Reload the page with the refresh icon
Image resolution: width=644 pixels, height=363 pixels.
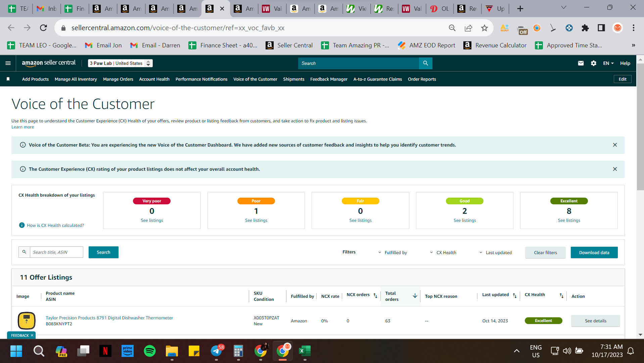[43, 28]
